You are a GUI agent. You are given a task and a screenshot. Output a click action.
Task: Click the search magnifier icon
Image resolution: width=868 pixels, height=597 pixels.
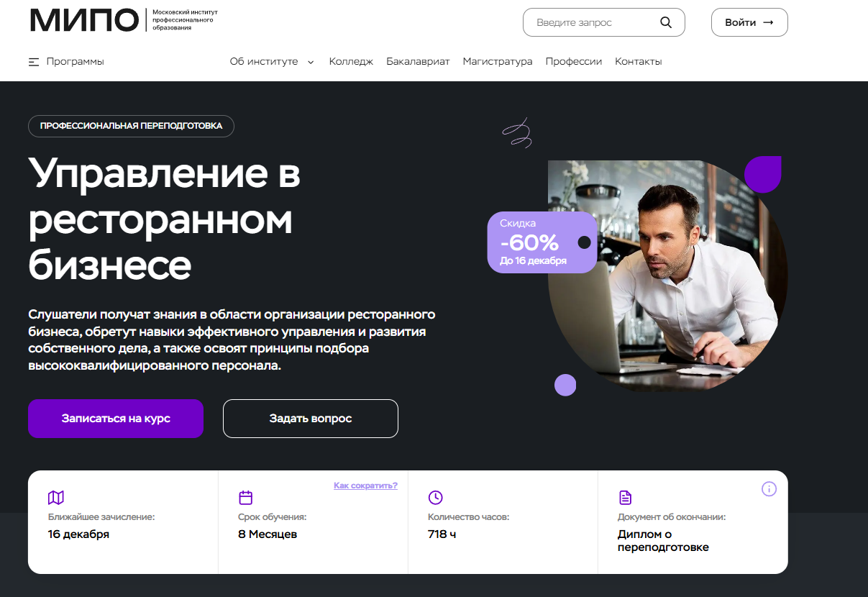pos(665,22)
